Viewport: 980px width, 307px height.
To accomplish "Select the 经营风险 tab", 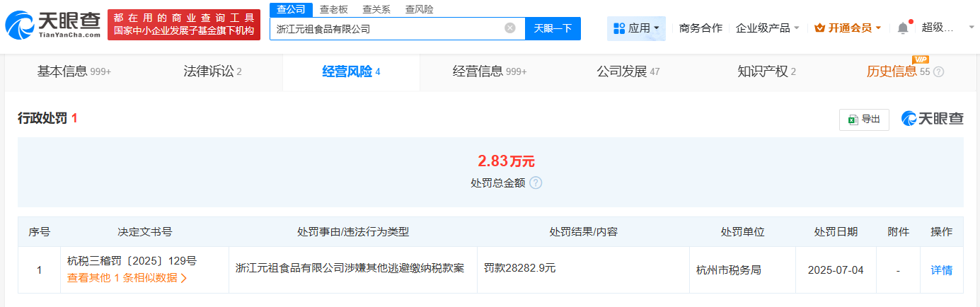I will click(351, 71).
